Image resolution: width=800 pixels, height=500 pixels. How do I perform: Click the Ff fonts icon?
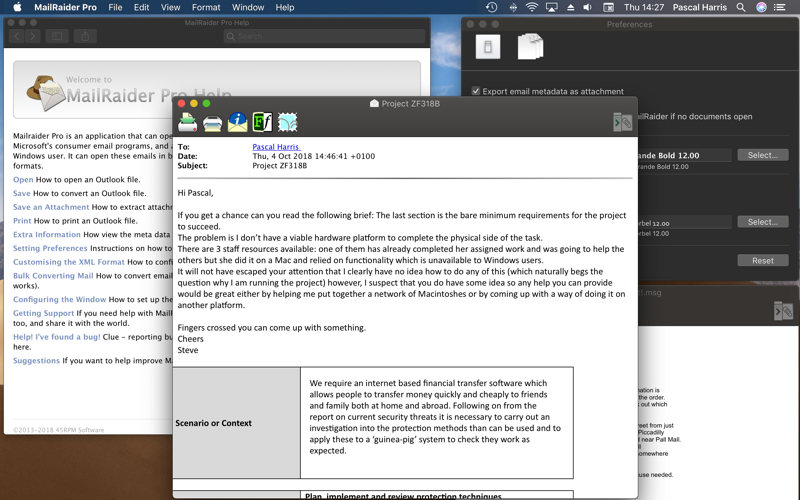pyautogui.click(x=262, y=122)
